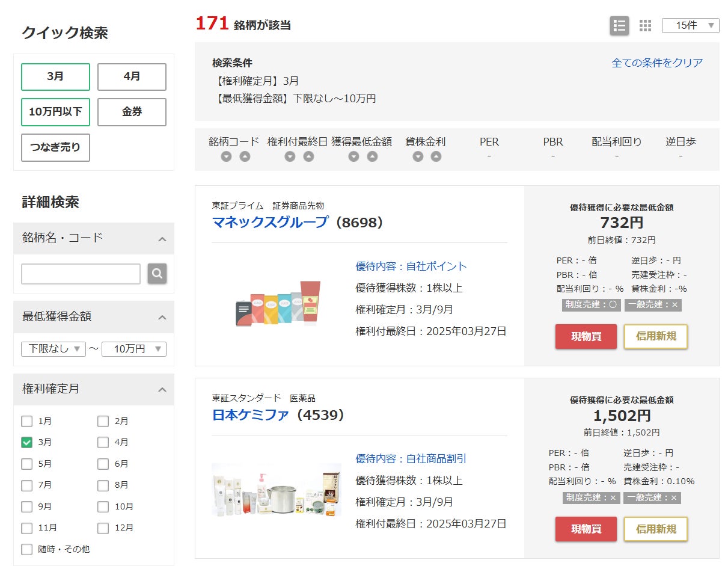Check the 4月 checkbox
Image resolution: width=728 pixels, height=566 pixels.
pos(103,442)
